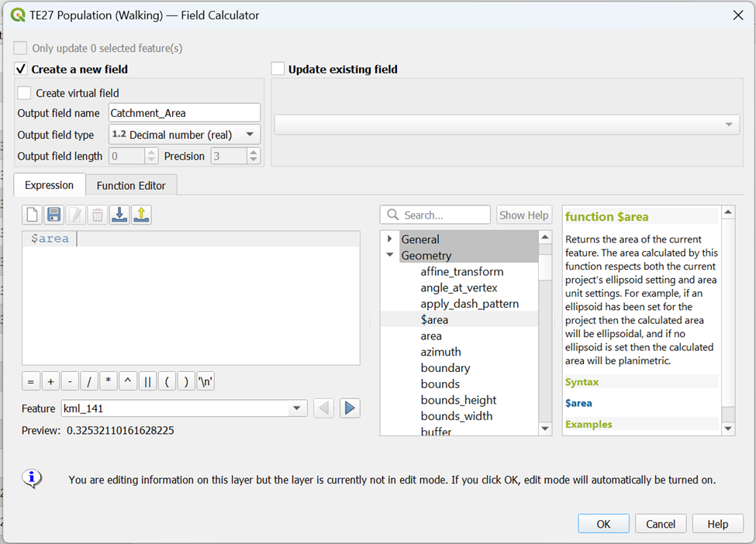Switch to the Function Editor tab
The image size is (756, 544).
[x=131, y=185]
